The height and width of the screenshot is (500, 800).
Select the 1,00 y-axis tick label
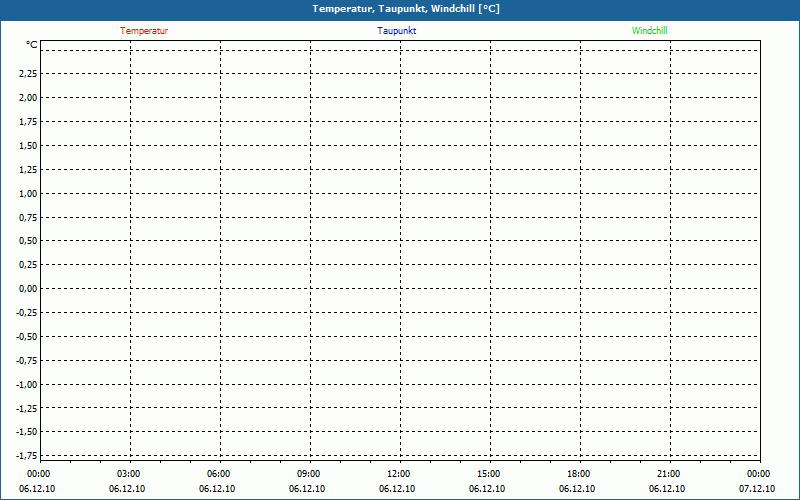click(27, 193)
